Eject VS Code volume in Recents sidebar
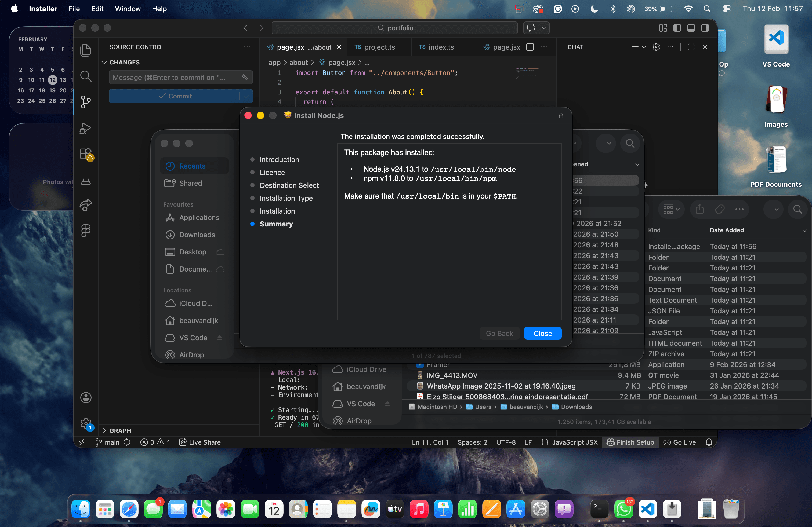 pyautogui.click(x=220, y=338)
